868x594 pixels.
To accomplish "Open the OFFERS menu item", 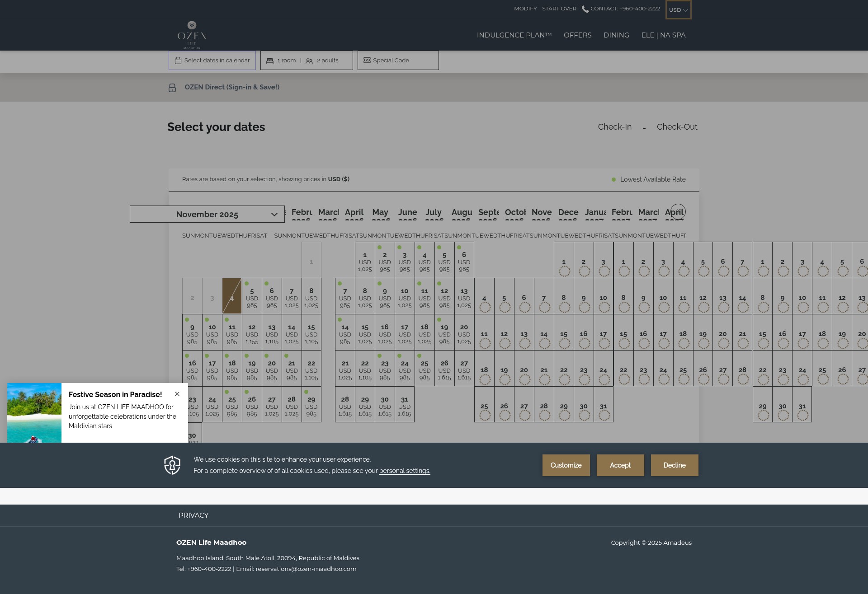I will (577, 35).
